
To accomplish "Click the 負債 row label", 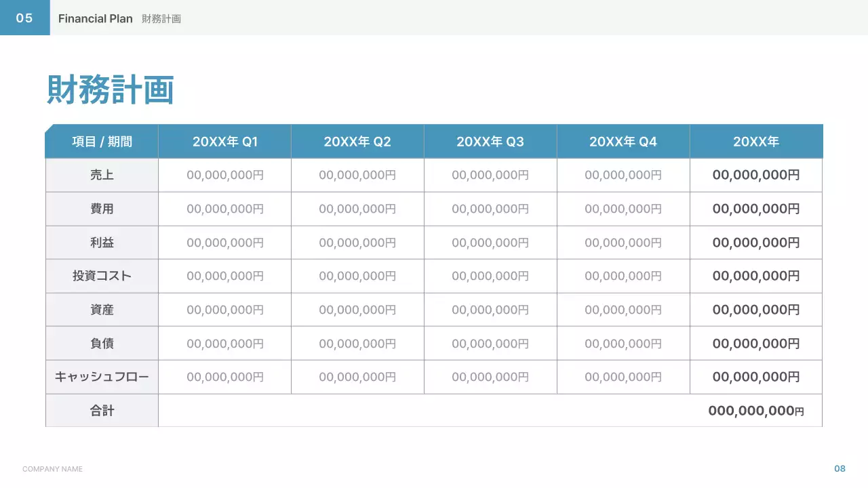I will pos(102,344).
